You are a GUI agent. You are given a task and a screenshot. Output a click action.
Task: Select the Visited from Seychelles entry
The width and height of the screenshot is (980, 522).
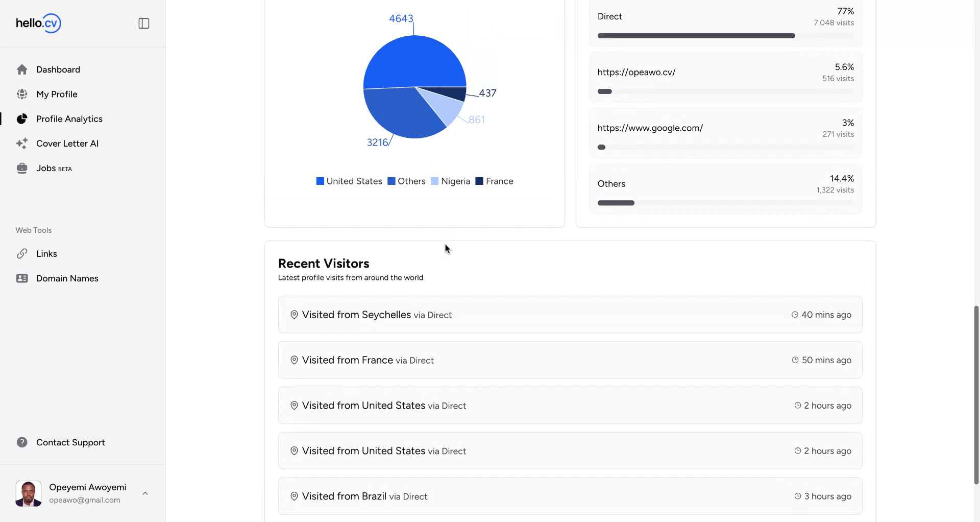click(570, 315)
